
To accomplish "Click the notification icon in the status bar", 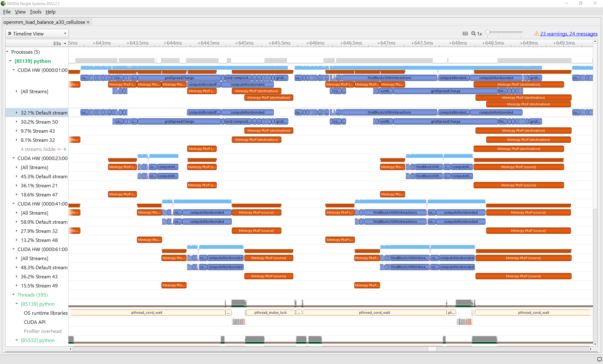I will pos(599,359).
